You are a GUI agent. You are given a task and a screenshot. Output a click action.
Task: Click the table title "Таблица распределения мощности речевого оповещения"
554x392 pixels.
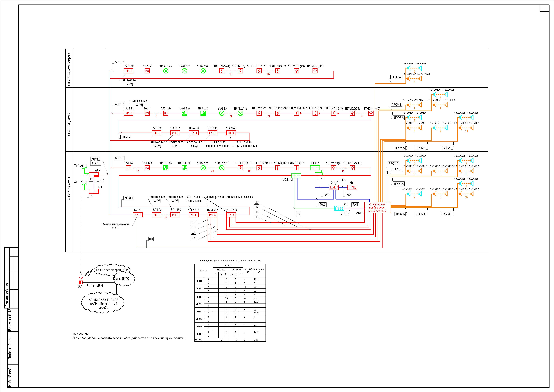click(x=230, y=261)
